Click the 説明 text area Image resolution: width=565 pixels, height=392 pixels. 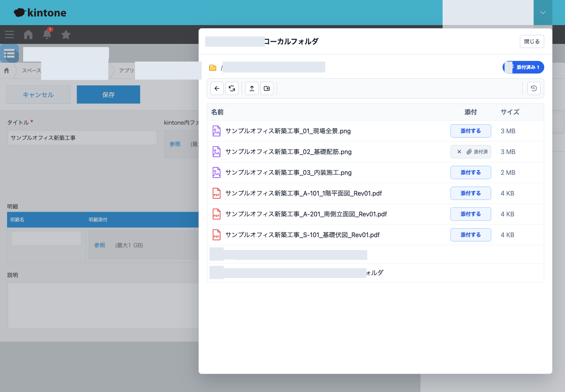point(103,305)
